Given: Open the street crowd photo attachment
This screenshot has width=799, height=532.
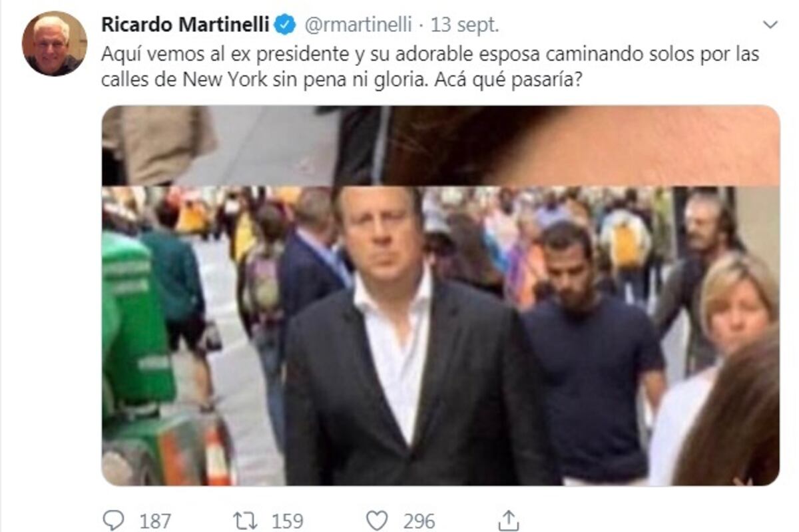Looking at the screenshot, I should pos(440,336).
